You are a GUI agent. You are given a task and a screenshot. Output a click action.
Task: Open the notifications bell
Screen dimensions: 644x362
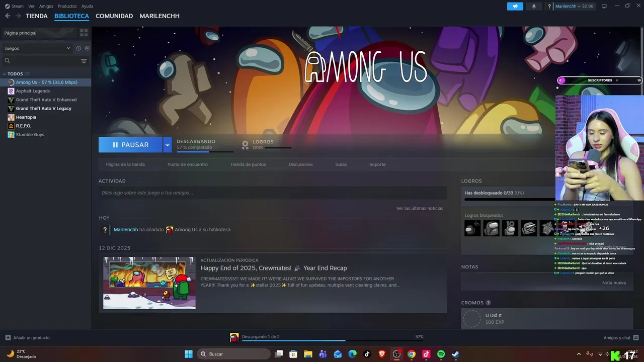534,6
